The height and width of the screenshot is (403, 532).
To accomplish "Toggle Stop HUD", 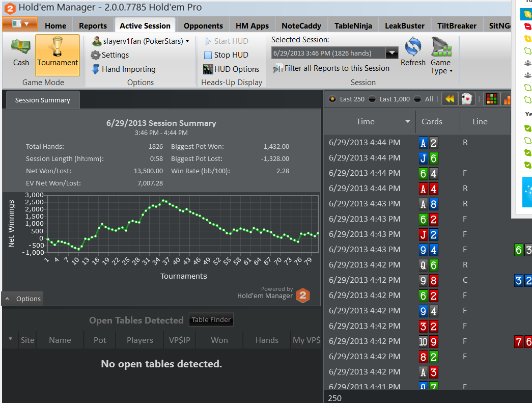I will tap(227, 55).
